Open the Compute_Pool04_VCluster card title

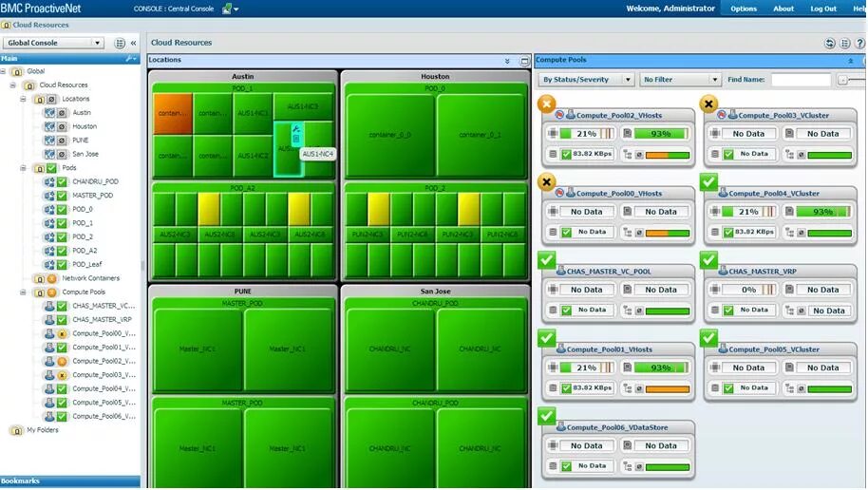774,194
